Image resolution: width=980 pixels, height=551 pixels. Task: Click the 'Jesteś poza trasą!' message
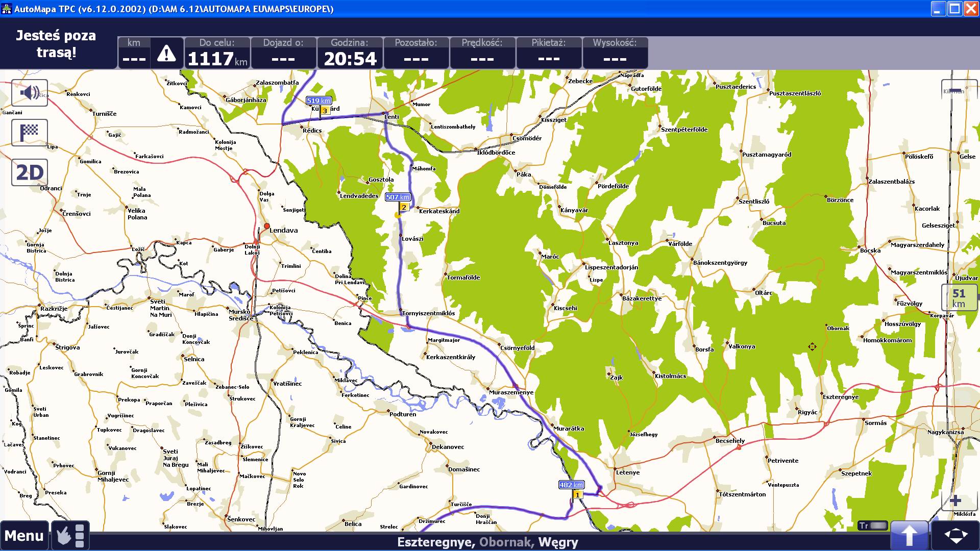coord(56,44)
